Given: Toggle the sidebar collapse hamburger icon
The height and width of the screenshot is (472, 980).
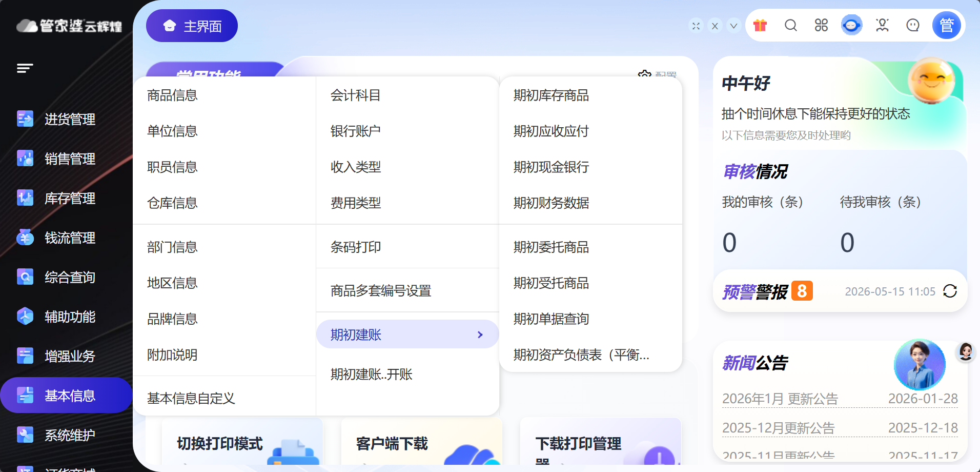Looking at the screenshot, I should pos(25,68).
